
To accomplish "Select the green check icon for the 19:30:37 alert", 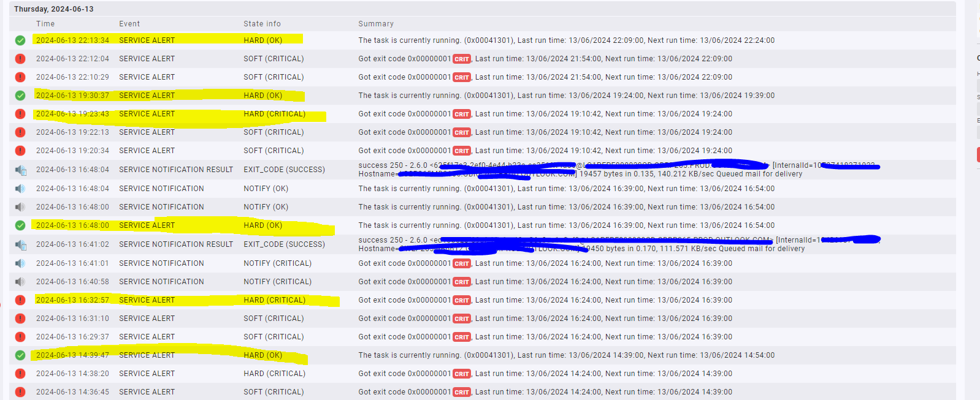I will point(20,96).
